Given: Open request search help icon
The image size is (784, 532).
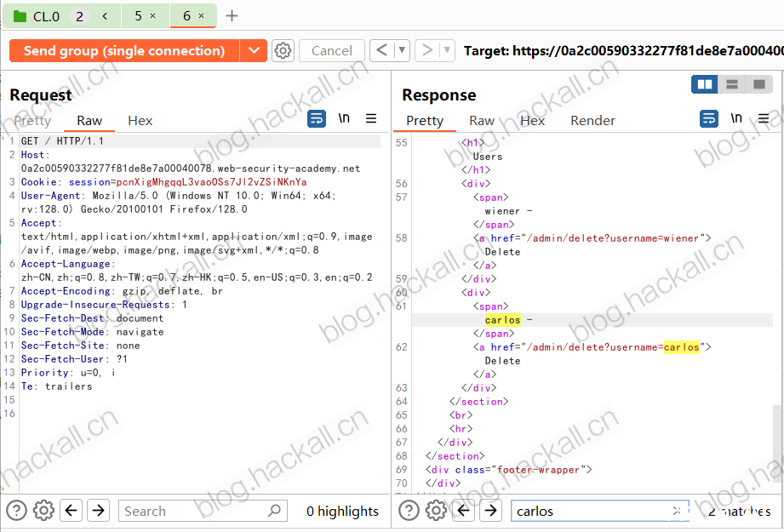Looking at the screenshot, I should (16, 511).
